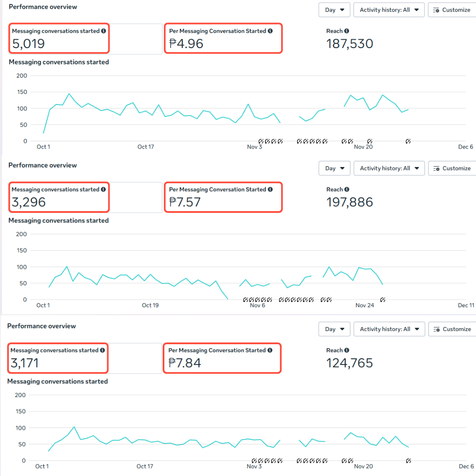Open top Activity history: All dropdown
The width and height of the screenshot is (476, 476).
(389, 10)
